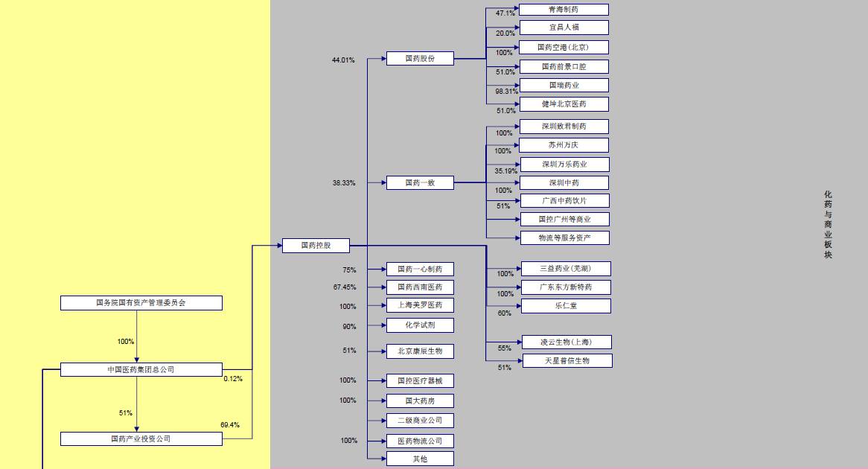Select the 55% label near 凌云生物

coord(504,348)
